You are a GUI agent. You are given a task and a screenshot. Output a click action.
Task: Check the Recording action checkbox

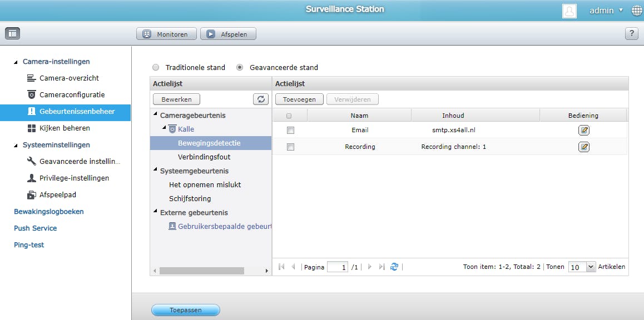[x=290, y=147]
